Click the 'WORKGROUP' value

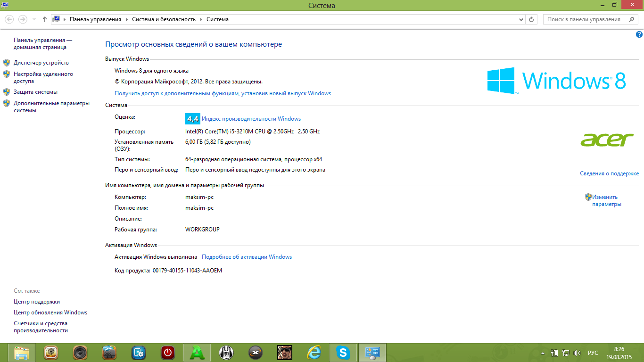pos(202,230)
